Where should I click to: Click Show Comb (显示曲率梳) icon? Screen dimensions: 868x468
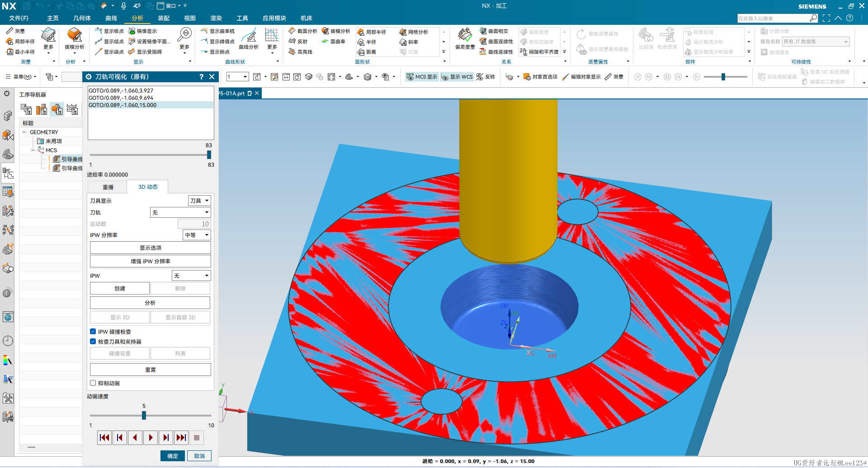click(217, 31)
